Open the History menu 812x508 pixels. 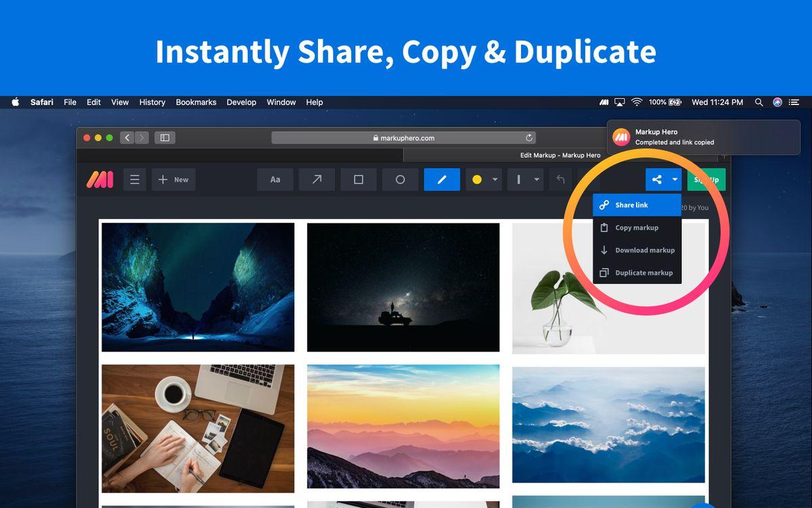(152, 102)
